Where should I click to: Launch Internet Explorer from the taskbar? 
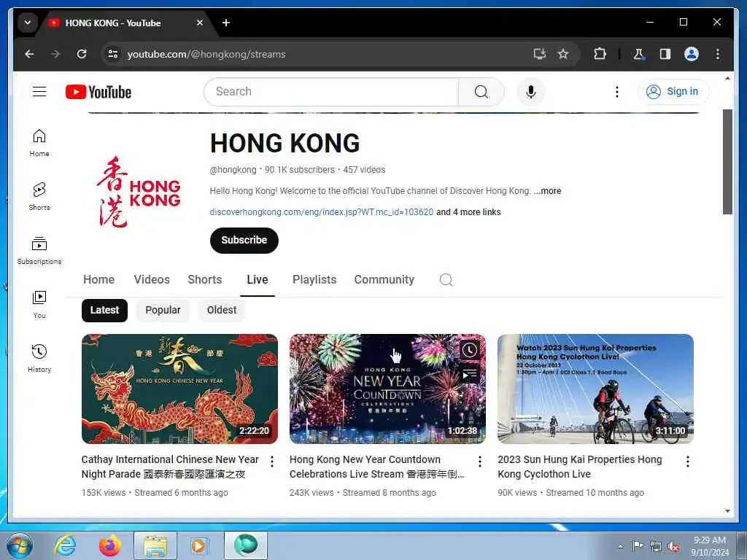[65, 545]
